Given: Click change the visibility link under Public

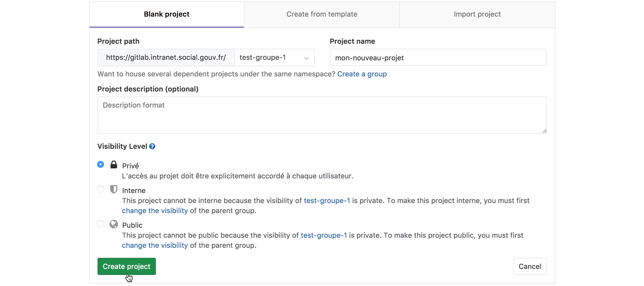Looking at the screenshot, I should tap(155, 245).
